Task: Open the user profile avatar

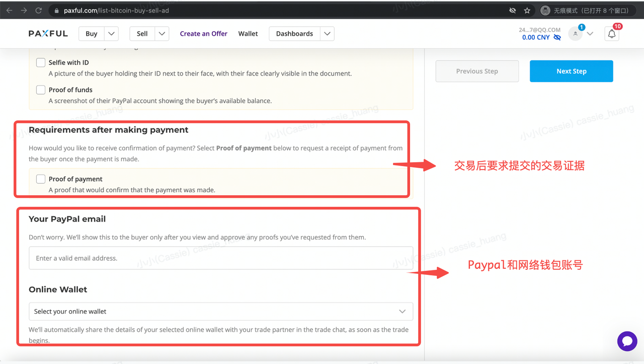Action: (576, 34)
